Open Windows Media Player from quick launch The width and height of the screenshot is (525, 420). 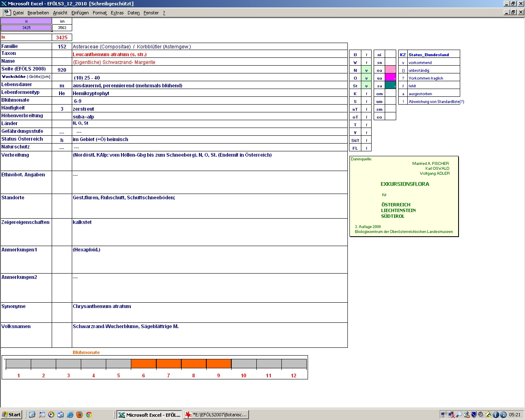pos(51,415)
